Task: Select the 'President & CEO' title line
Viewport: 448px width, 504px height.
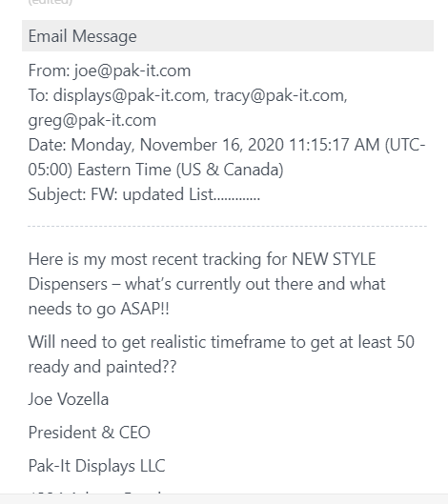Action: 89,433
